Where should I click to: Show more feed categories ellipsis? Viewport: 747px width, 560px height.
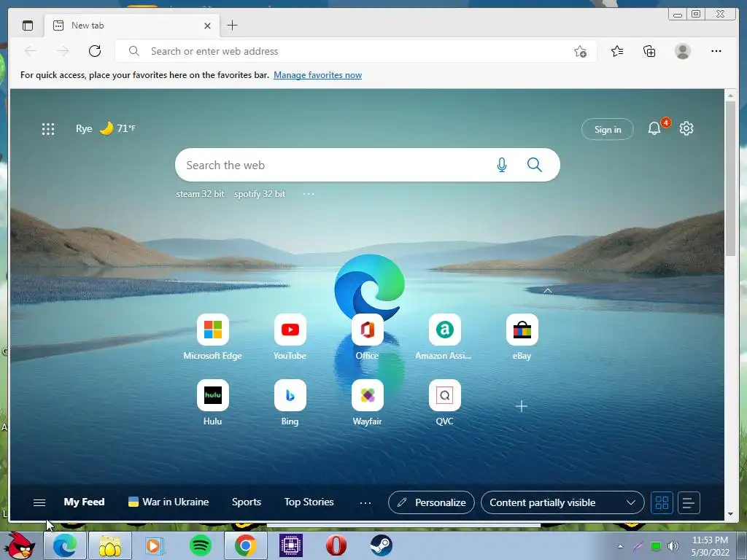[365, 503]
